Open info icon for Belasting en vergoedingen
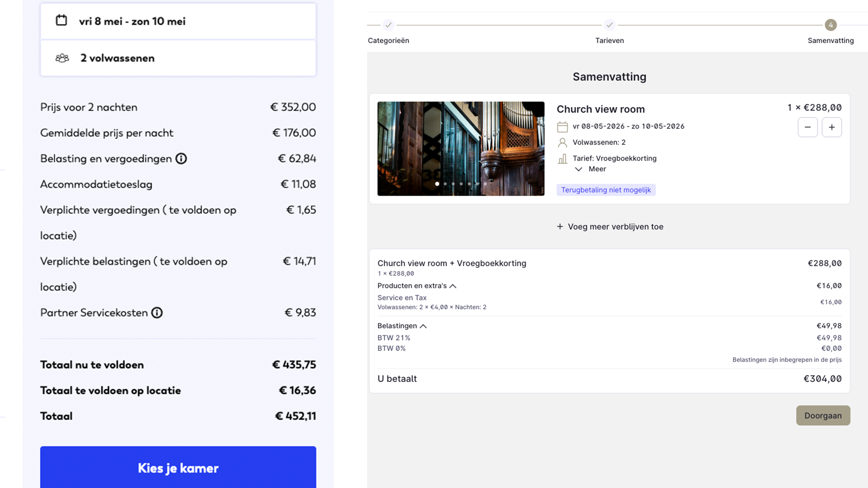The height and width of the screenshot is (488, 868). click(x=181, y=158)
